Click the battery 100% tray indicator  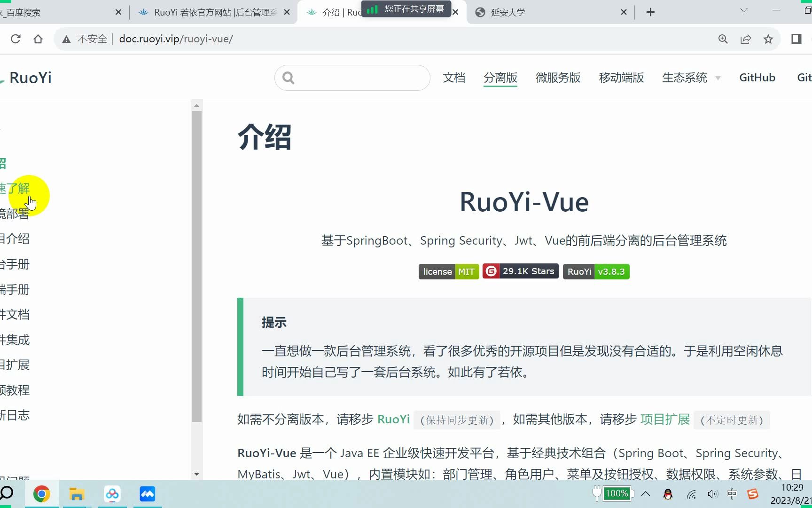[x=613, y=493]
